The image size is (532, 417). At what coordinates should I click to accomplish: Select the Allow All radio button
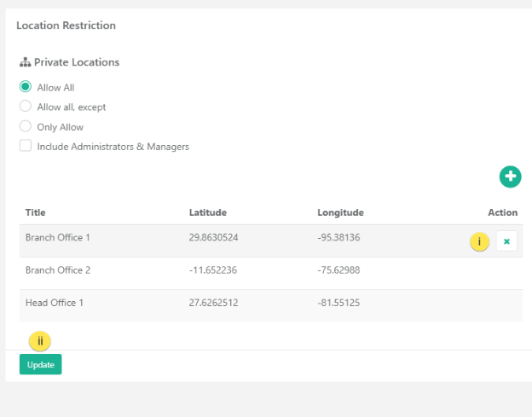click(x=26, y=87)
